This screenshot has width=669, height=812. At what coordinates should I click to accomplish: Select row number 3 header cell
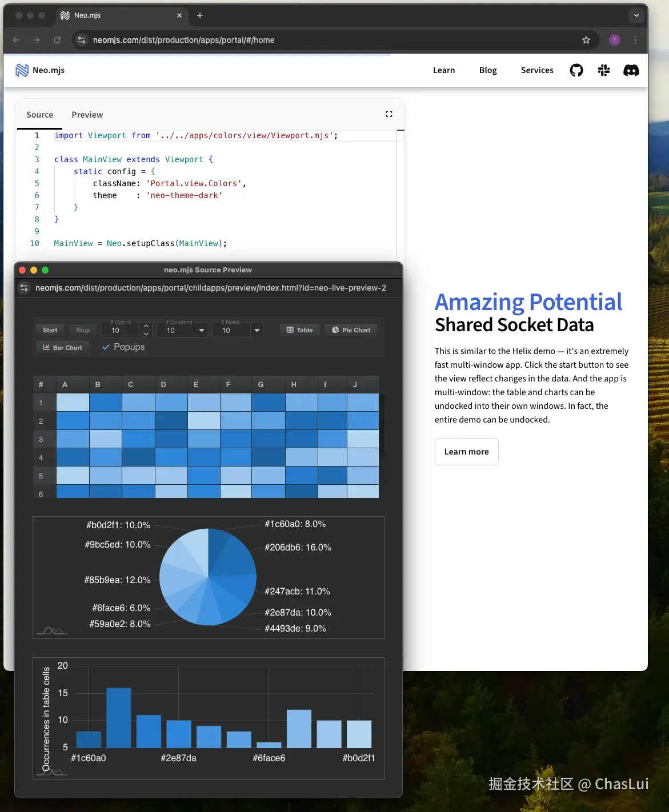(x=45, y=439)
